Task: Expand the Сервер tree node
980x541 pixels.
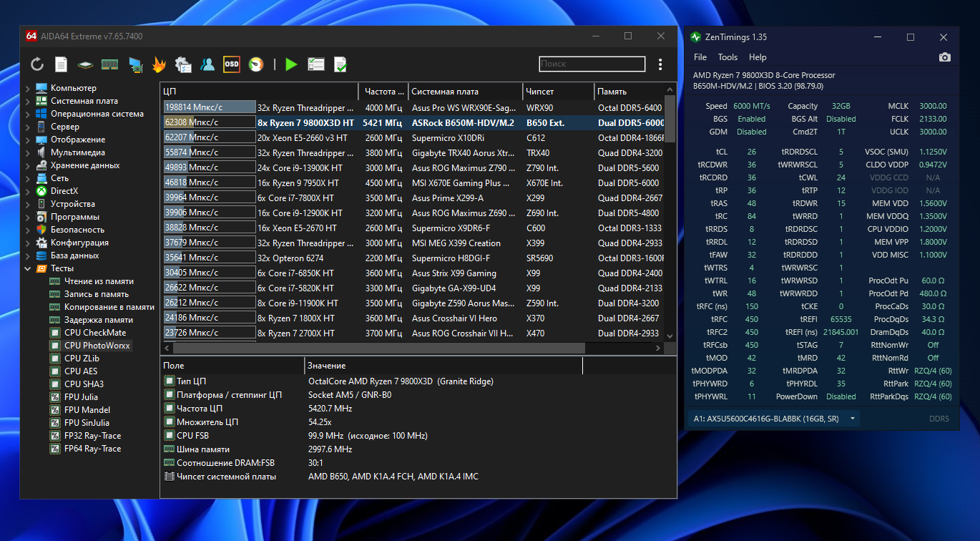Action: [28, 127]
